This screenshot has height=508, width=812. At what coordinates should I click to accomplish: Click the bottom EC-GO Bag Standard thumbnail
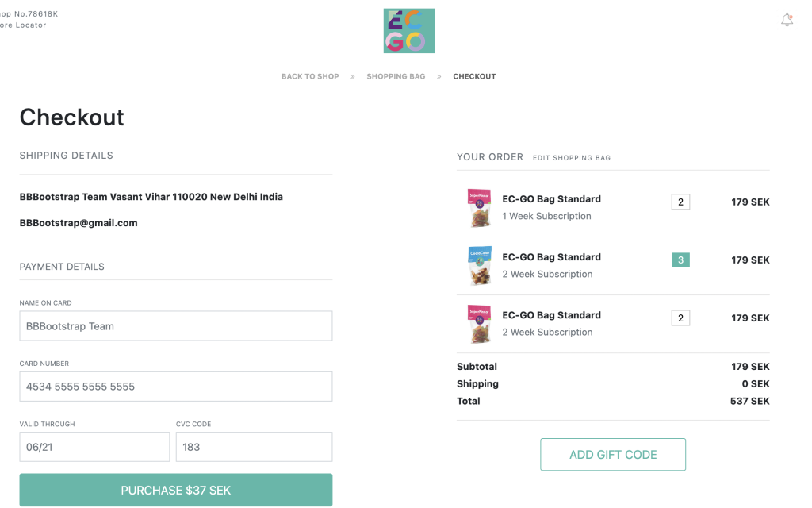tap(479, 324)
